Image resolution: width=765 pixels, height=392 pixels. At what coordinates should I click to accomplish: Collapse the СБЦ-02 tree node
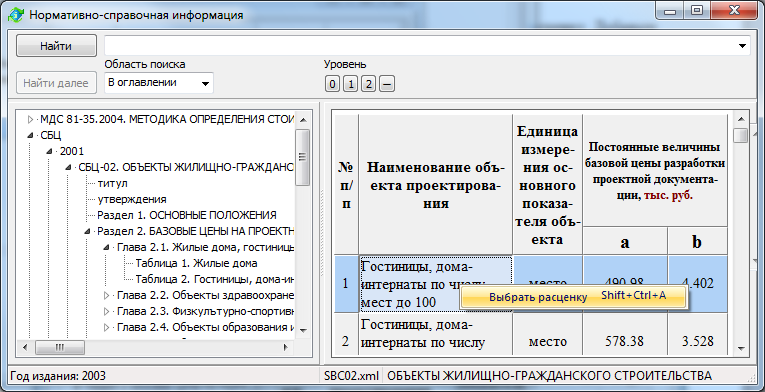tap(68, 167)
